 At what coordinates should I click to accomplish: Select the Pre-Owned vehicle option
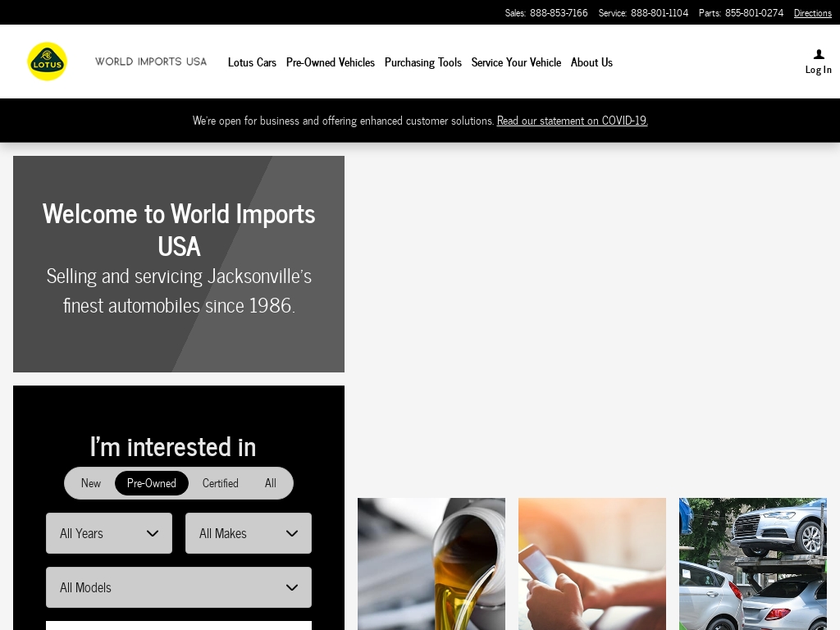point(152,483)
